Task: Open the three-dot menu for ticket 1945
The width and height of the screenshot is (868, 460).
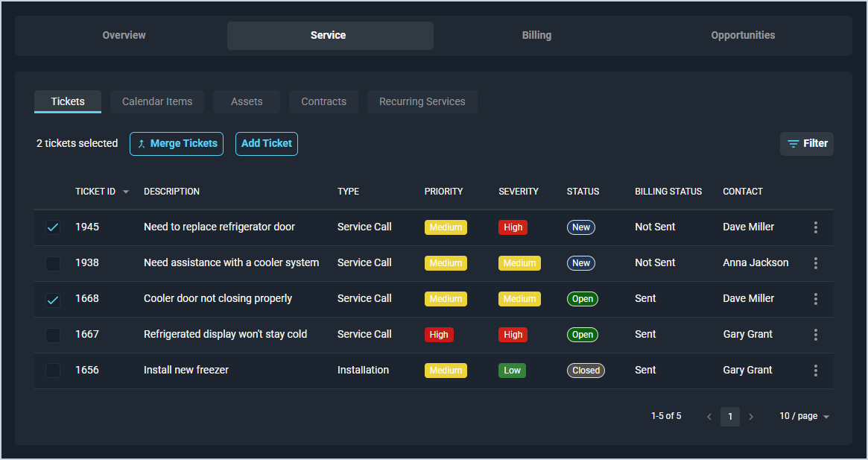Action: pos(816,227)
